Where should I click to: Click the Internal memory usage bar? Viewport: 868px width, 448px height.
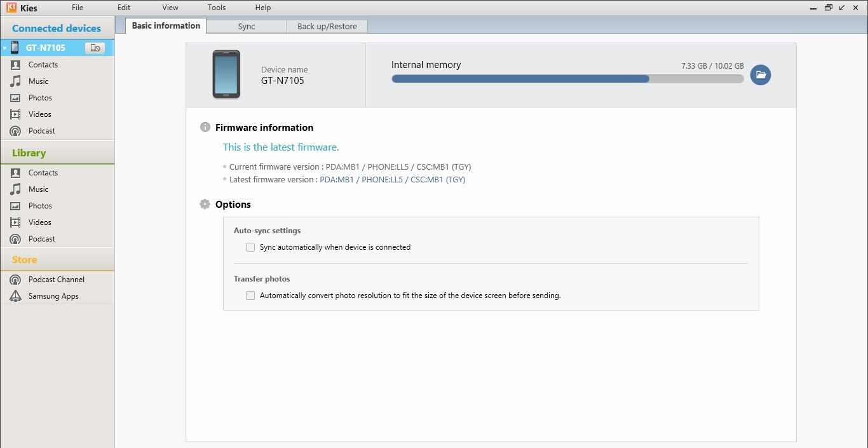pos(567,79)
